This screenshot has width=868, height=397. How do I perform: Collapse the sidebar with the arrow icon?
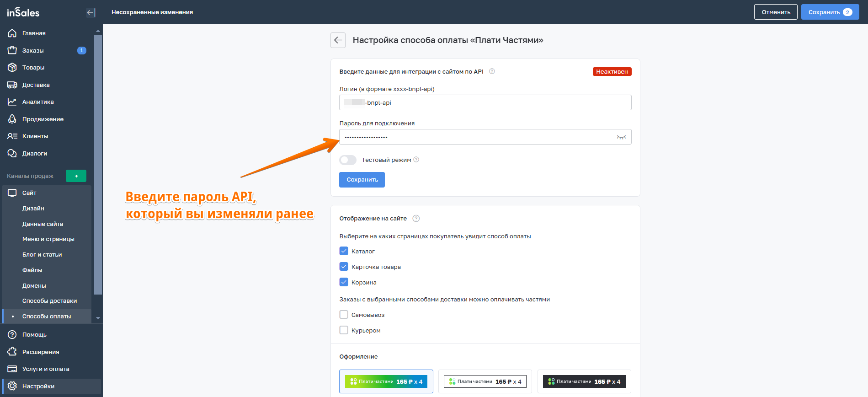(x=91, y=12)
